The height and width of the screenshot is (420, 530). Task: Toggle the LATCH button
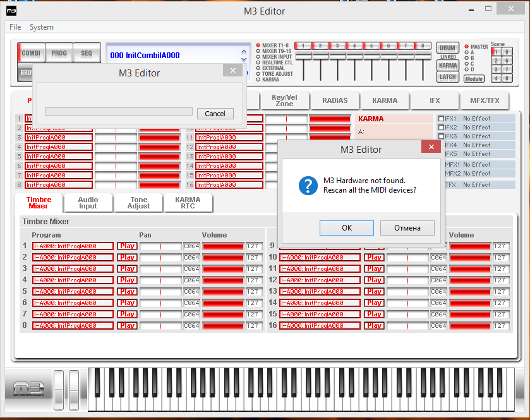(x=448, y=77)
